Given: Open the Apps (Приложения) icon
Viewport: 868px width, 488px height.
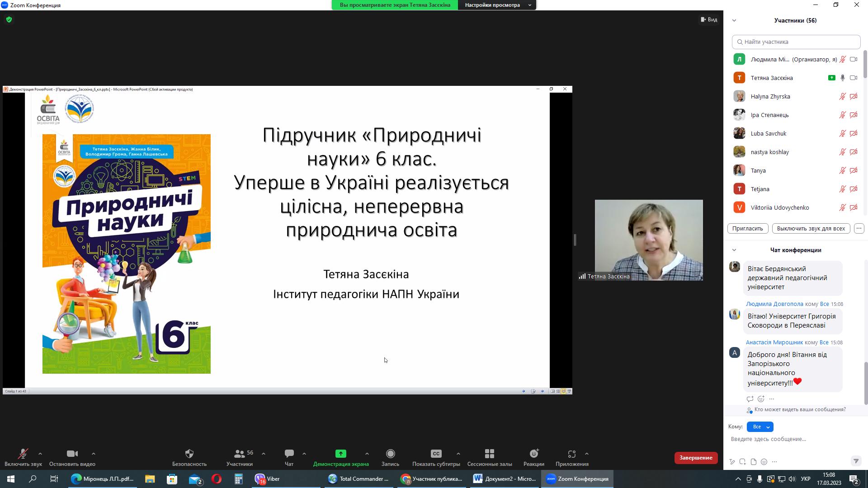Looking at the screenshot, I should 571,454.
